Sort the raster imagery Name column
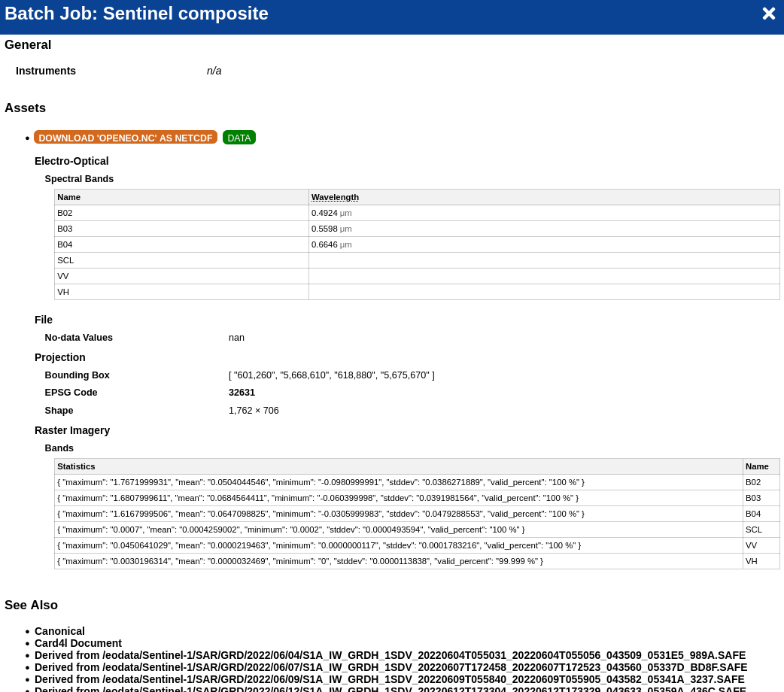The width and height of the screenshot is (784, 692). 756,466
